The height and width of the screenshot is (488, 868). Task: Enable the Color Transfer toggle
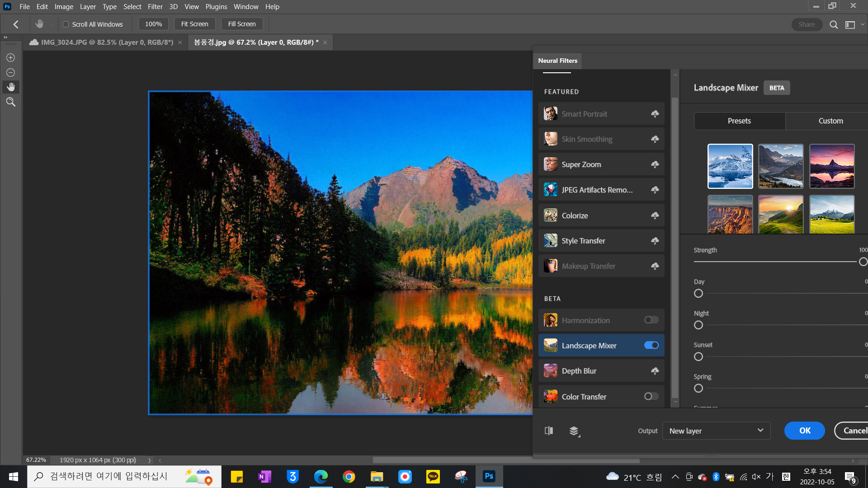point(651,396)
